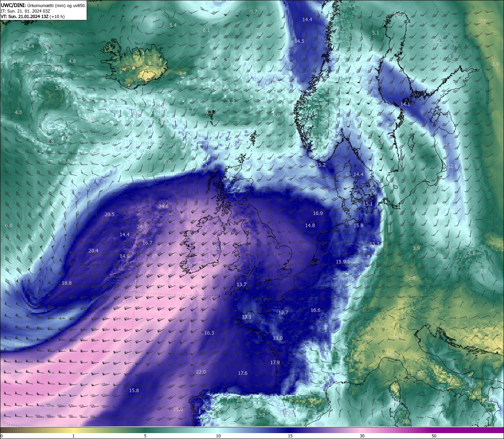Click the 5.4 value label
Screen dimensions: 504x439
pos(173,25)
